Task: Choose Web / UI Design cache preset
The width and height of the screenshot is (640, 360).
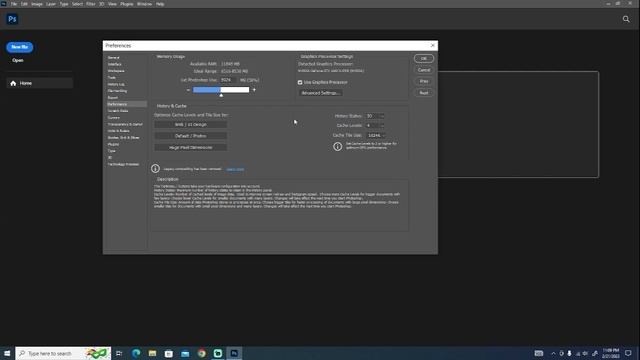Action: pyautogui.click(x=191, y=124)
